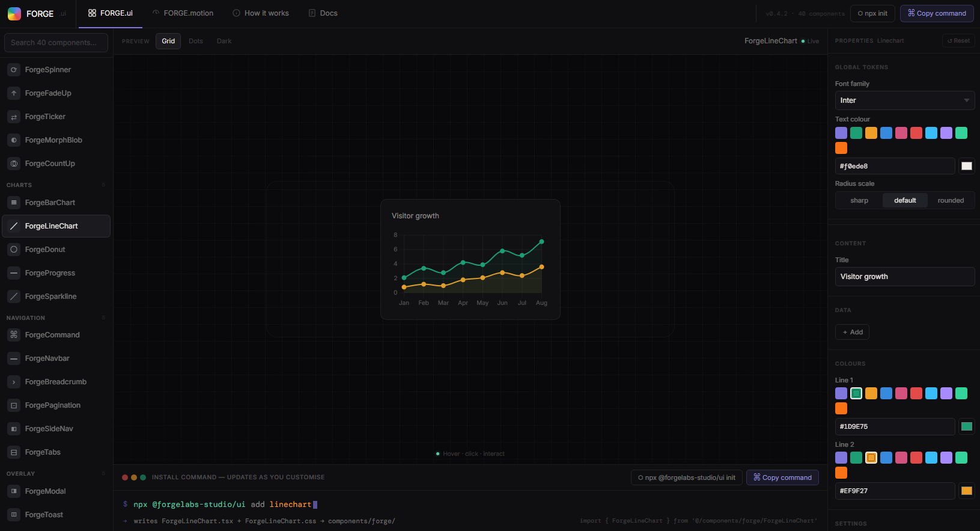Open the #EF9F27 Line 2 colour picker

(967, 491)
